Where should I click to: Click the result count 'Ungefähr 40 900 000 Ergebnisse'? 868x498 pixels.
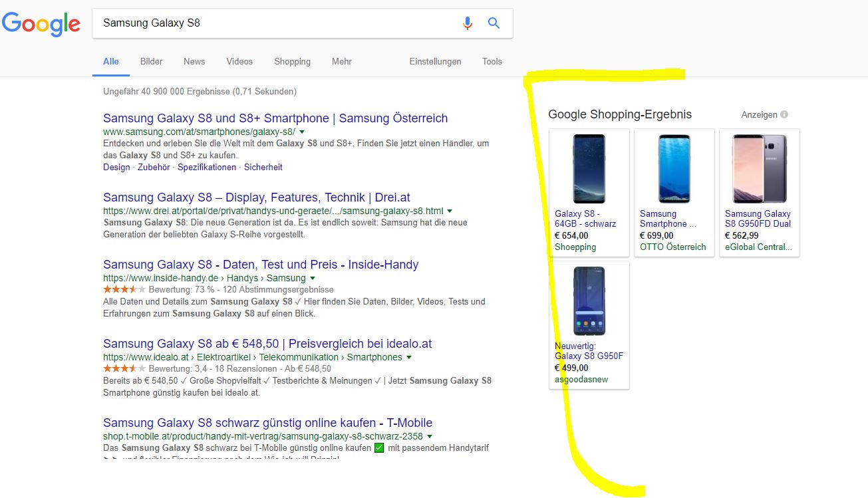coord(166,92)
